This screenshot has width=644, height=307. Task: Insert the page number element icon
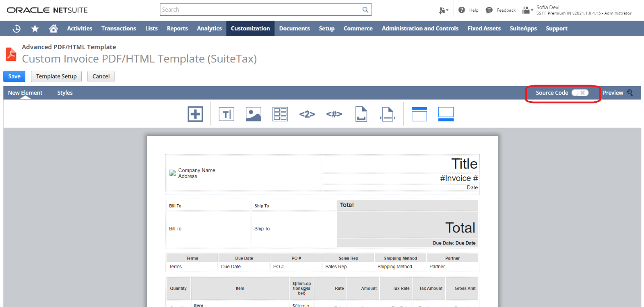pyautogui.click(x=307, y=114)
